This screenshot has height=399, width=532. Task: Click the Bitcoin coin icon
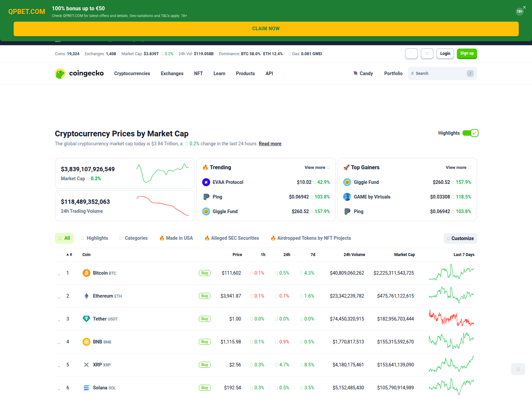[86, 273]
